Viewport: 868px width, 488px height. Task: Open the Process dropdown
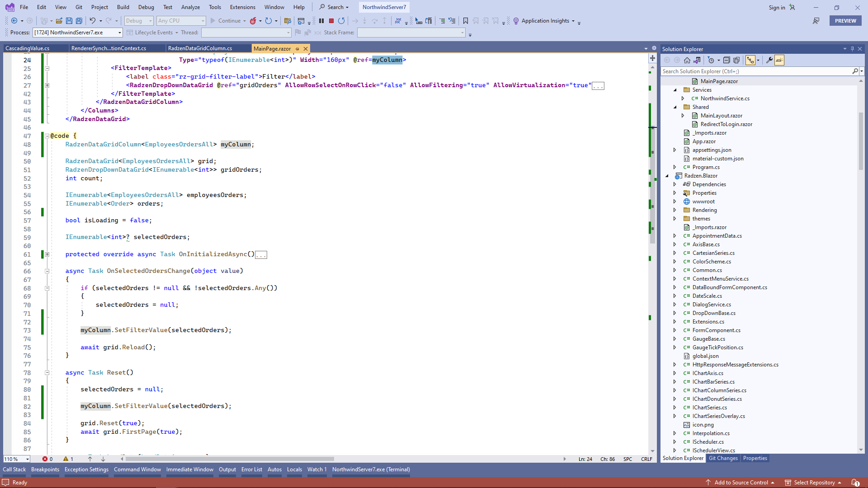click(x=120, y=33)
